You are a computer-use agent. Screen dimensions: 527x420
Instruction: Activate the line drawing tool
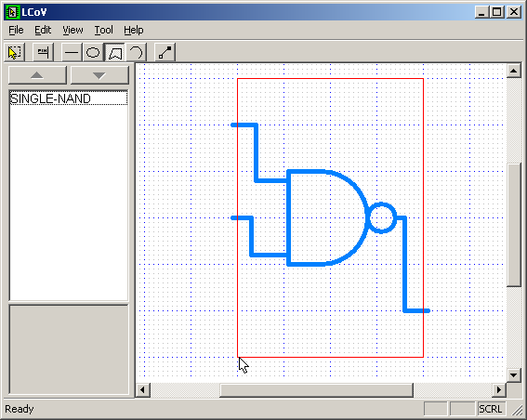(72, 52)
